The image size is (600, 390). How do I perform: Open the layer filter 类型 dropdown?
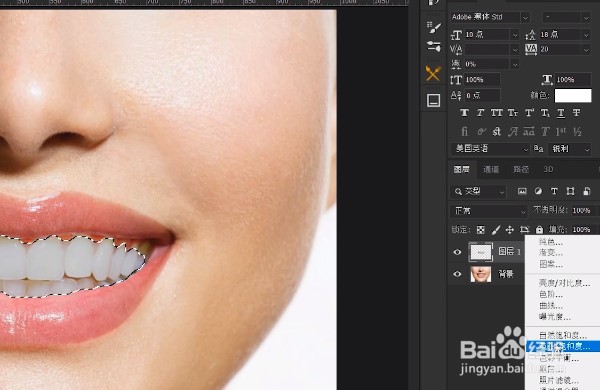478,191
